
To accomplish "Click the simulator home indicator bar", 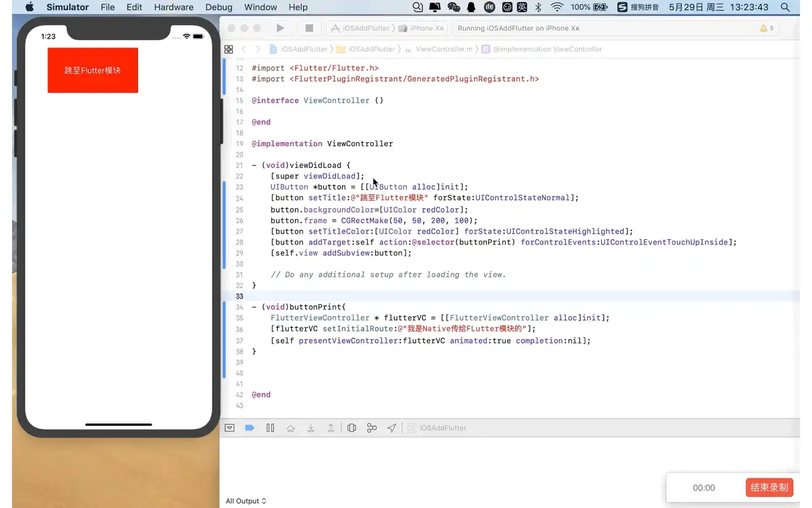I will tap(119, 424).
